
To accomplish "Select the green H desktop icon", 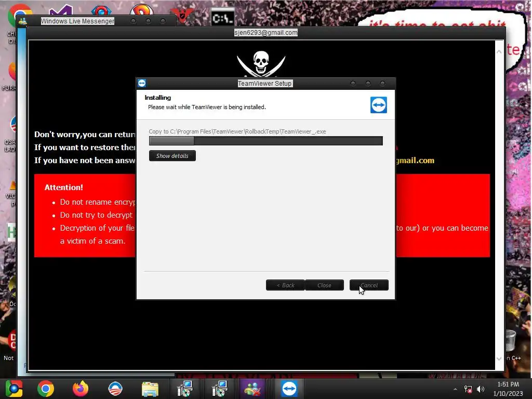I will click(x=11, y=232).
